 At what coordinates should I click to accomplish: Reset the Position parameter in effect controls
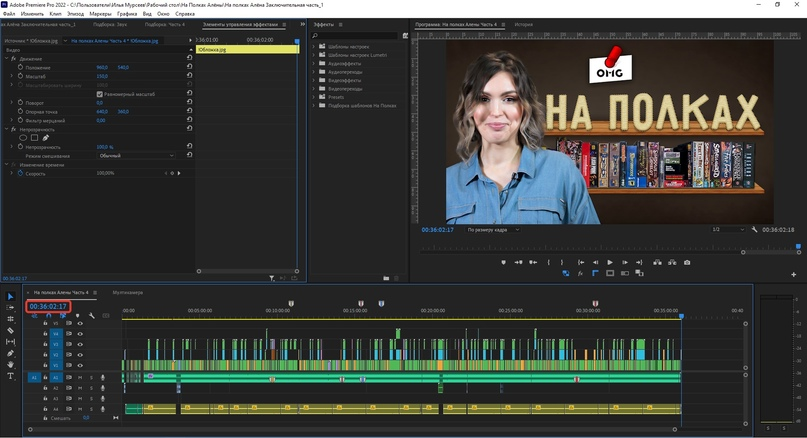click(190, 67)
